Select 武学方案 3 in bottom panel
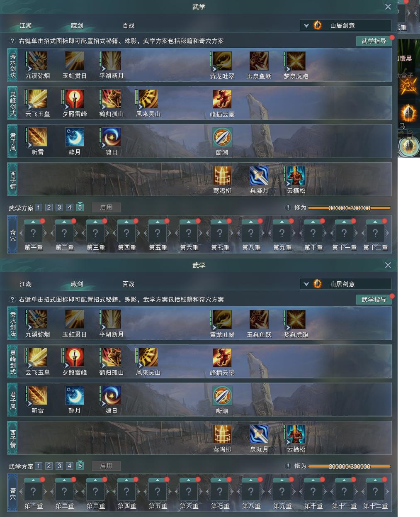Viewport: 420px width, 517px height. (59, 466)
